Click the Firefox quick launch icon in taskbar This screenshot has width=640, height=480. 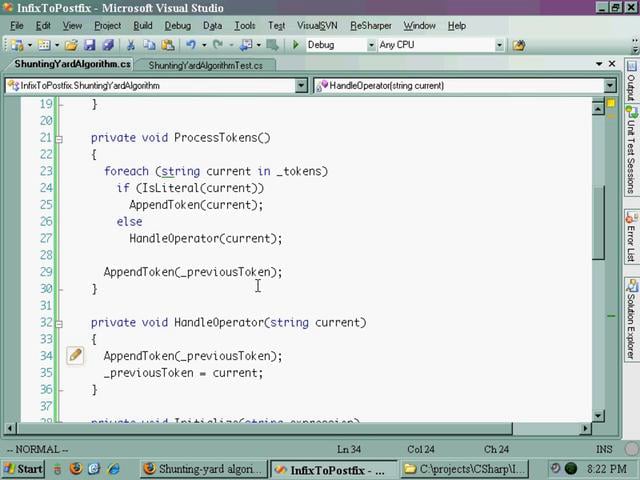tap(76, 469)
